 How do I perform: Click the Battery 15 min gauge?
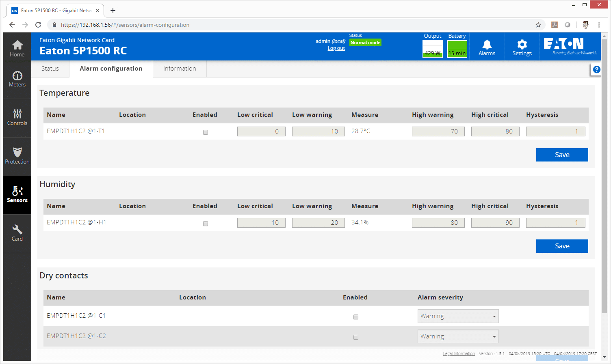tap(457, 49)
